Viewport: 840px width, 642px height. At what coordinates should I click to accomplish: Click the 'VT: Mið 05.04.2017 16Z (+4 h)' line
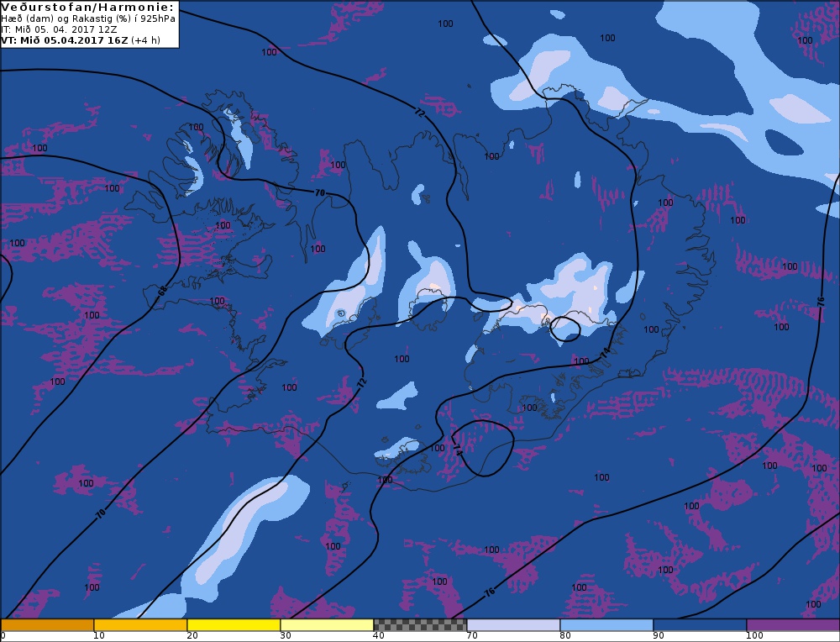point(81,40)
